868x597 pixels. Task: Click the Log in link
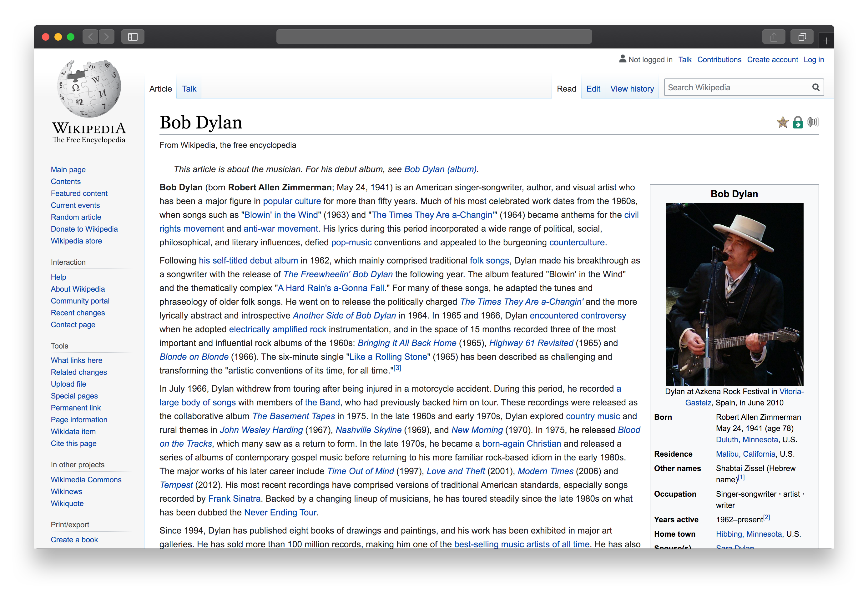[x=814, y=59]
